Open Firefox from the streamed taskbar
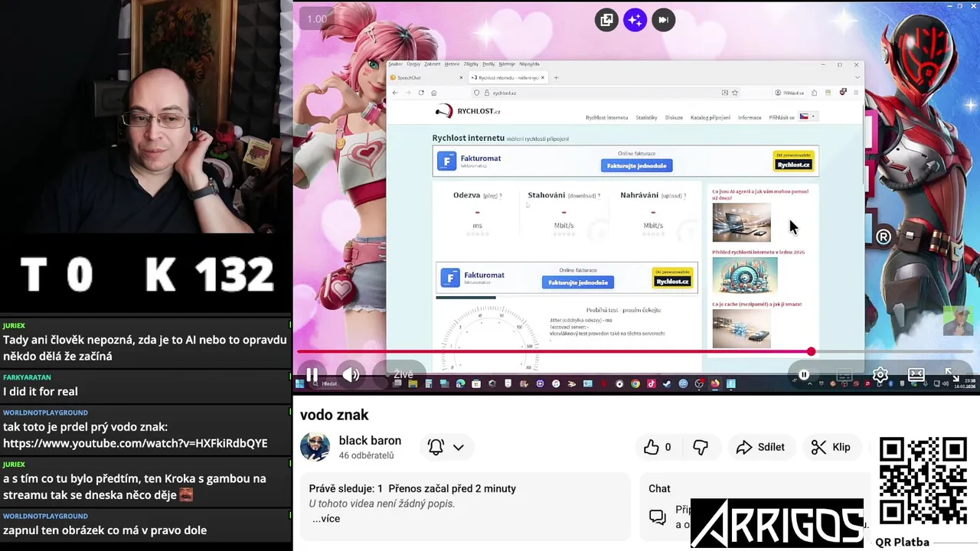Image resolution: width=980 pixels, height=551 pixels. click(x=714, y=383)
